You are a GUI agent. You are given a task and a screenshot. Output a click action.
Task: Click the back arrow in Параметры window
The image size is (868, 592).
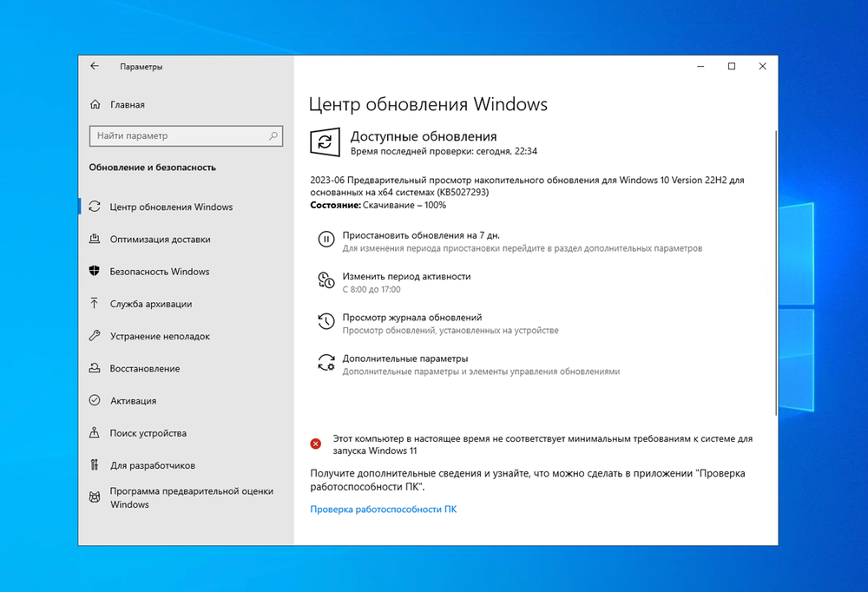pos(95,67)
